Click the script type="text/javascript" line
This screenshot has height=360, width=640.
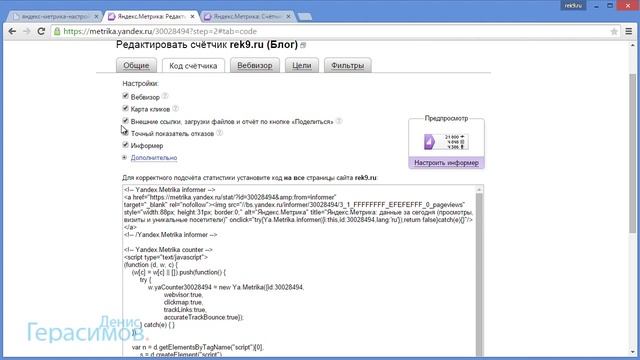(x=166, y=258)
